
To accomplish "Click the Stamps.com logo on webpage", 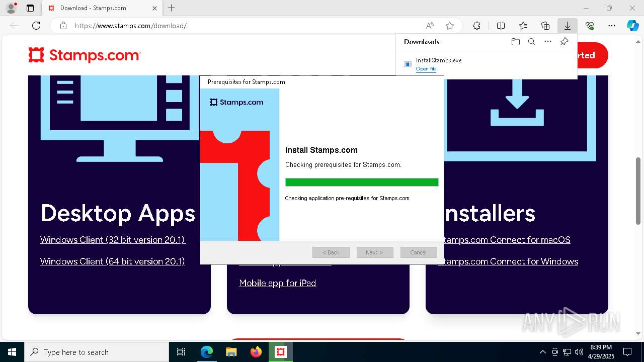I will (85, 55).
